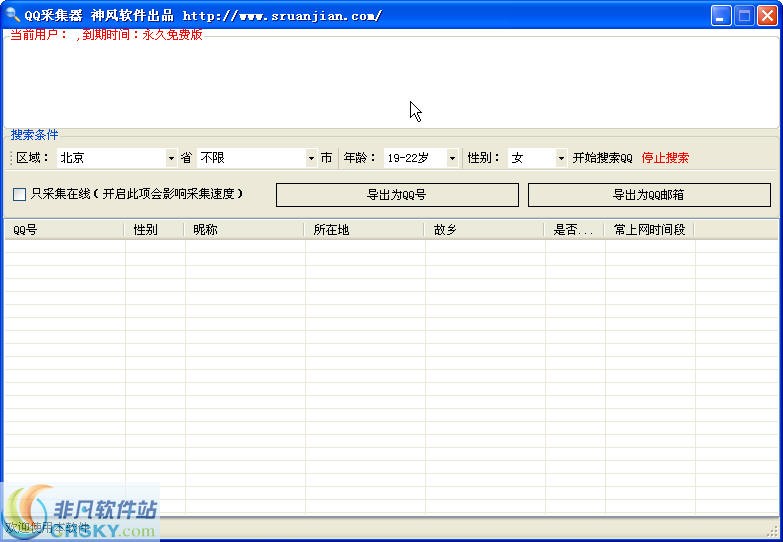Click the 性别 column header in table
The width and height of the screenshot is (783, 542).
[155, 230]
